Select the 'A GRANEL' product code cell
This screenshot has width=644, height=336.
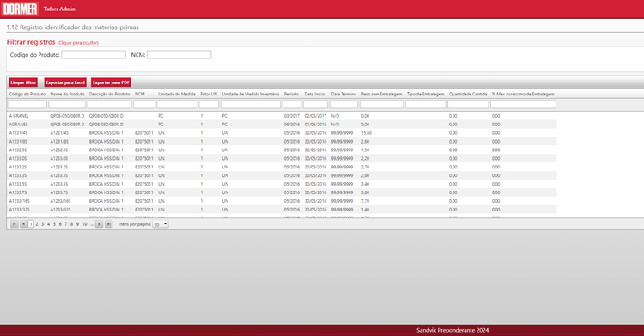[19, 116]
